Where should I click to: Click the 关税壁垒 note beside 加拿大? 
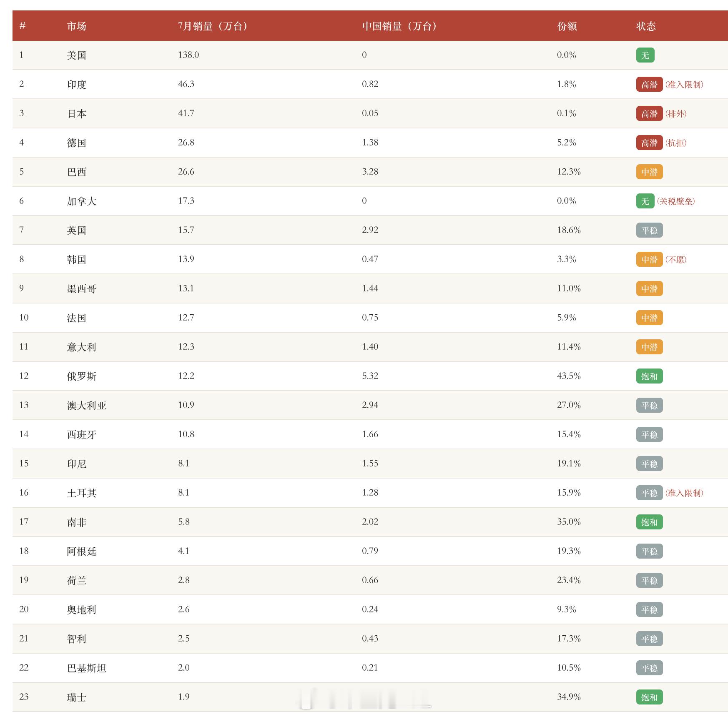pyautogui.click(x=676, y=201)
